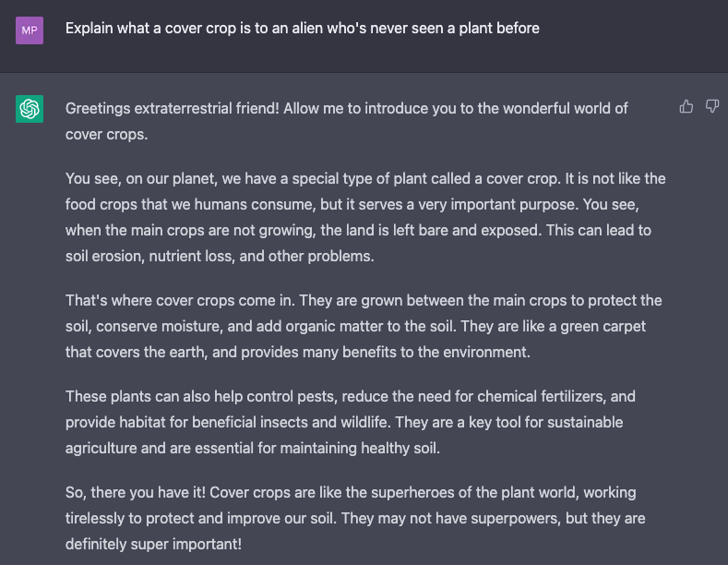Click the paragraph starting "That's where cover crops come in"
The height and width of the screenshot is (565, 728).
pyautogui.click(x=364, y=326)
